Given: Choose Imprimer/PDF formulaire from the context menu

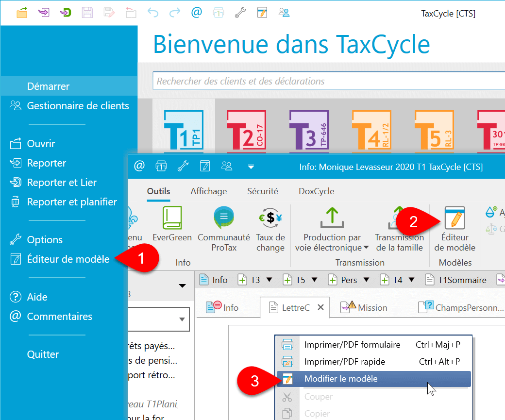Looking at the screenshot, I should click(373, 345).
